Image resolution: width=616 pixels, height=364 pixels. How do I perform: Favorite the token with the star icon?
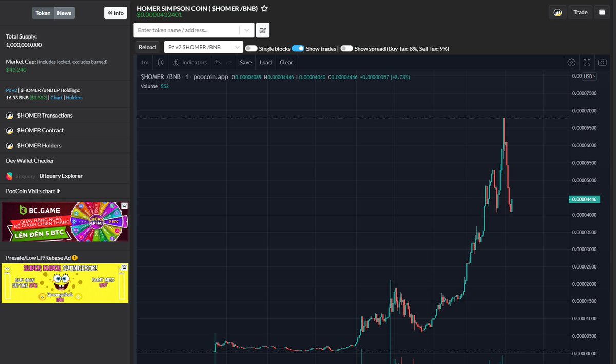point(264,9)
